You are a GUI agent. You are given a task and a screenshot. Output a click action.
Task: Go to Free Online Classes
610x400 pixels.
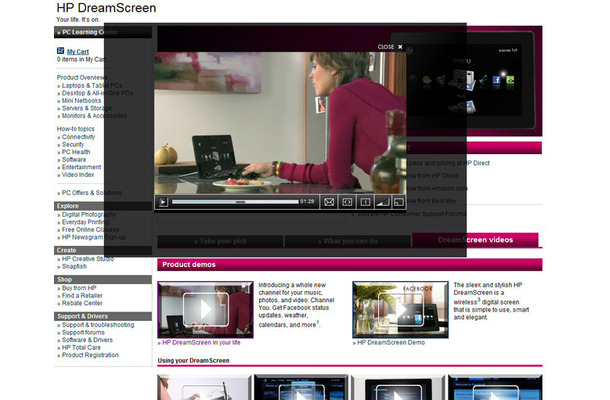(91, 230)
